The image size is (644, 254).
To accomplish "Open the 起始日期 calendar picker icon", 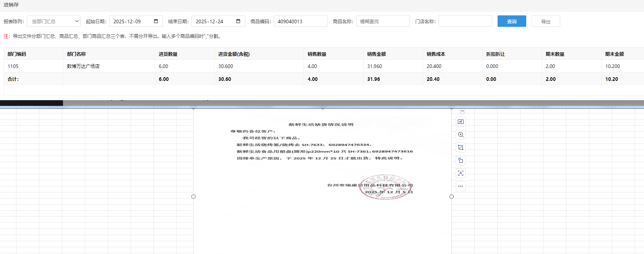I will [156, 21].
